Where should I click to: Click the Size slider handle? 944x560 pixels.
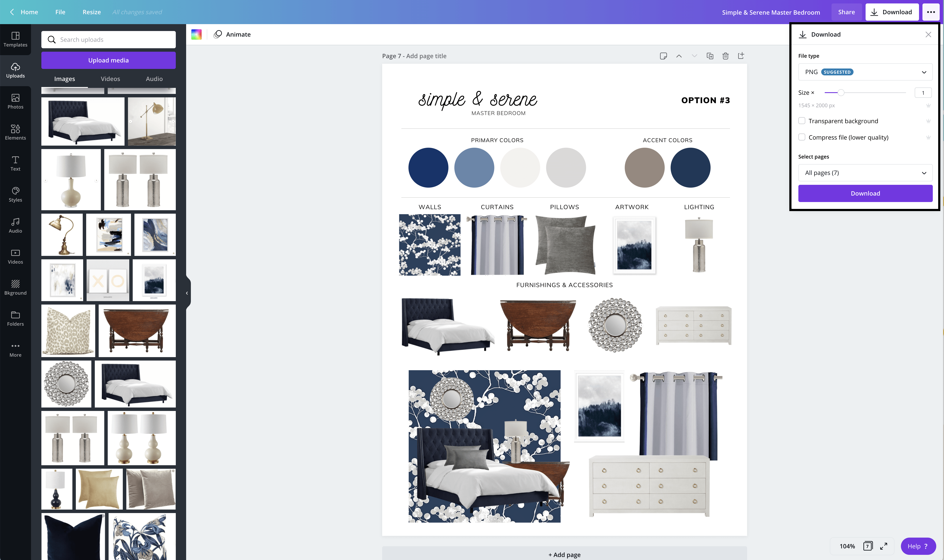click(x=841, y=92)
